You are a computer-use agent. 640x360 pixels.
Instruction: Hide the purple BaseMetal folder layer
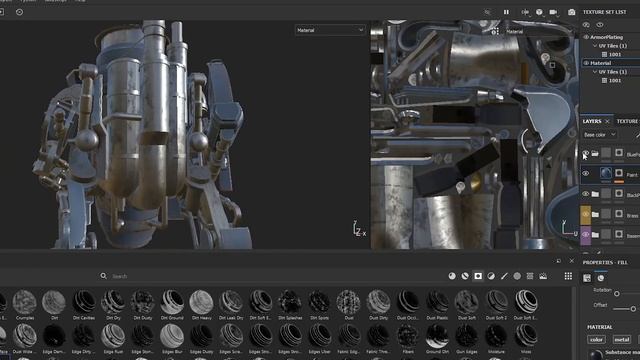click(x=585, y=235)
